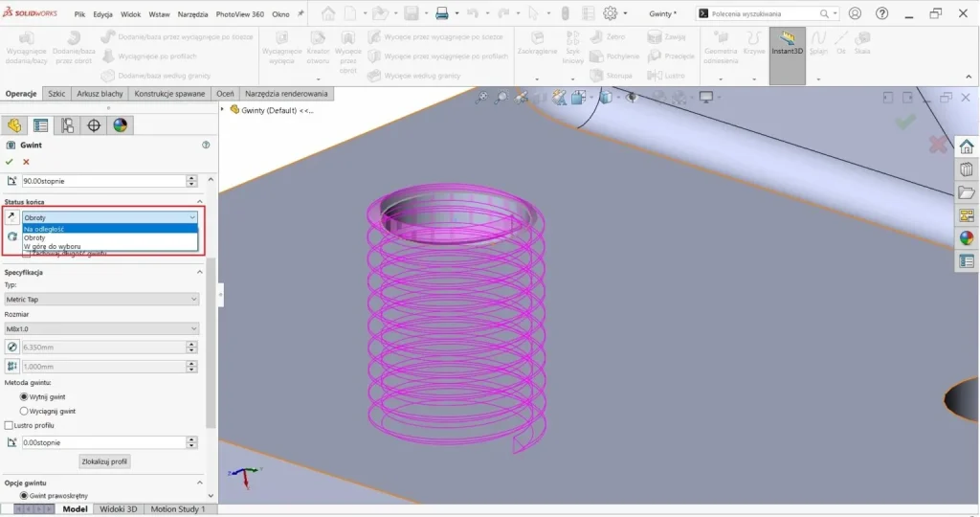
Task: Click the Print icon in title bar
Action: click(442, 13)
